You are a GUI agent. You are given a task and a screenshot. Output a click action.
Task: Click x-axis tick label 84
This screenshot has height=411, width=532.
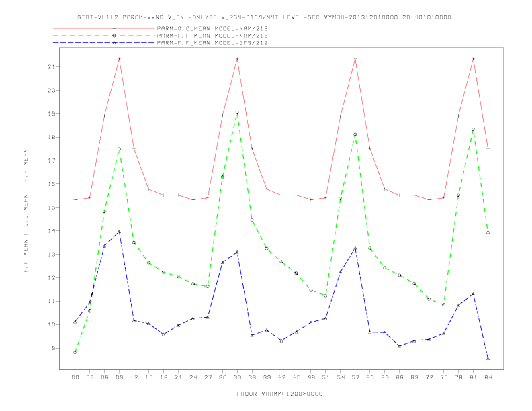pyautogui.click(x=488, y=377)
